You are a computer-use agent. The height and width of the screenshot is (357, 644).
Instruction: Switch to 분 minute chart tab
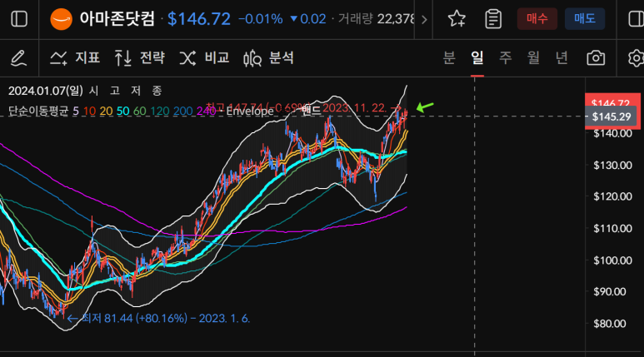click(x=449, y=57)
